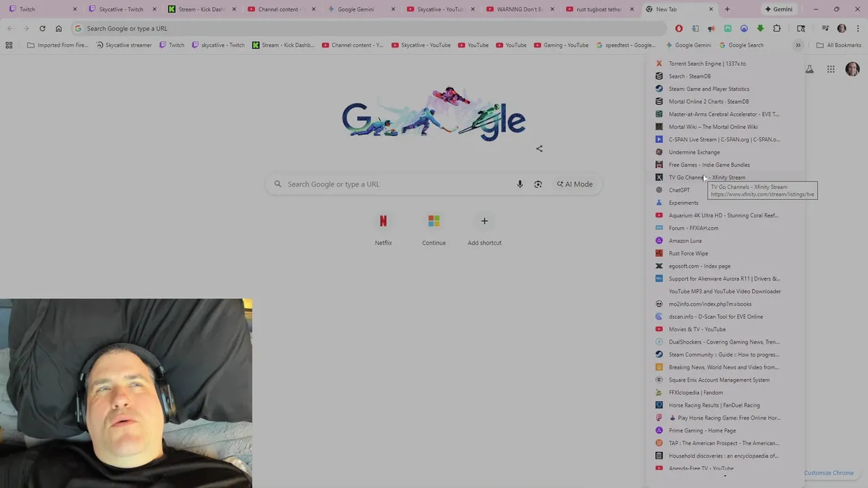Open Mortal Online 2 Charts - SteamDB bookmark
The image size is (868, 488).
[725, 102]
